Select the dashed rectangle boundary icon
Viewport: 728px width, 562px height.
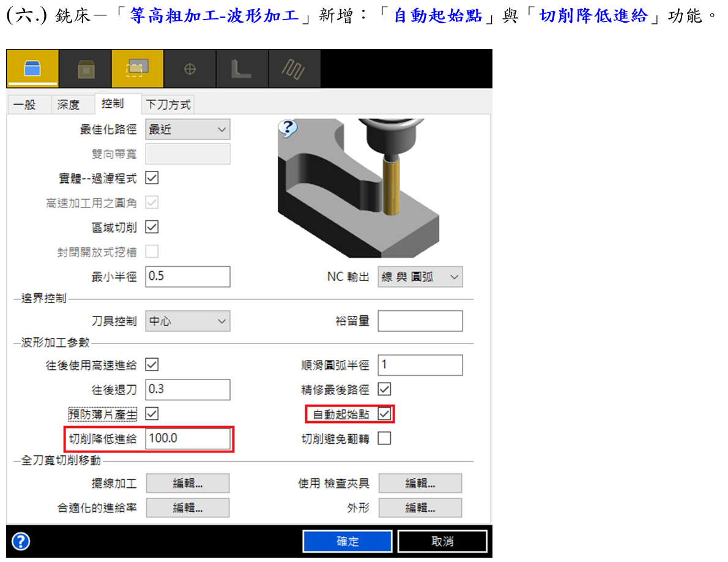[137, 69]
